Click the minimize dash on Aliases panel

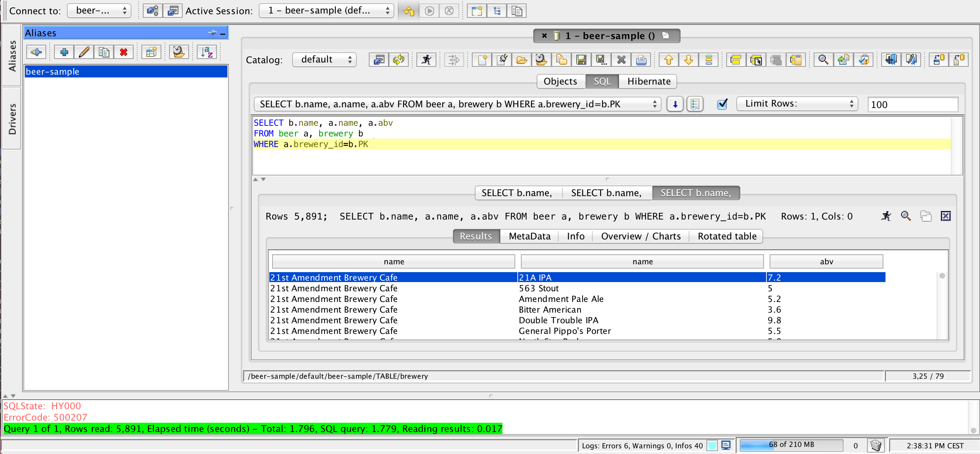pyautogui.click(x=223, y=33)
